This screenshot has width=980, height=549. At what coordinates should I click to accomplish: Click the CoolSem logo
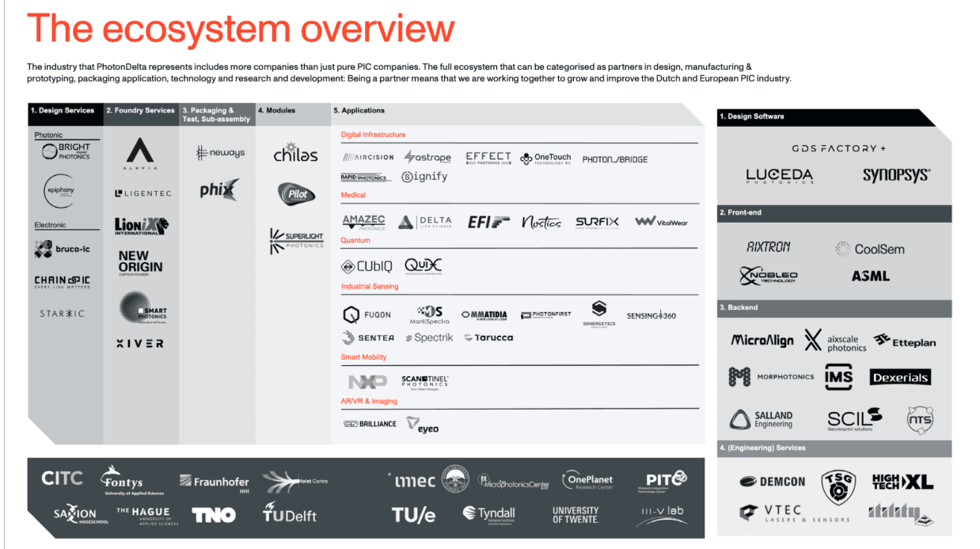[x=869, y=249]
